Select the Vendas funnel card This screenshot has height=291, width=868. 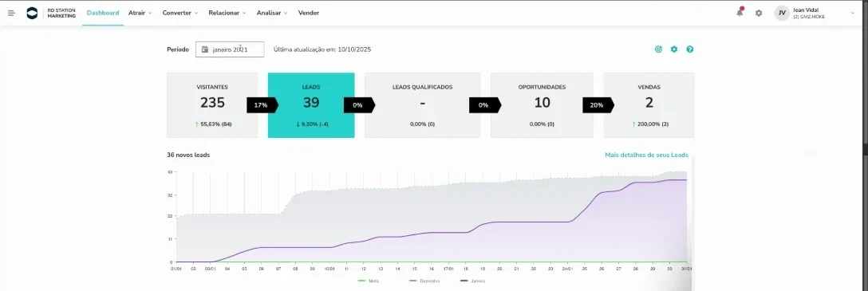pos(649,105)
